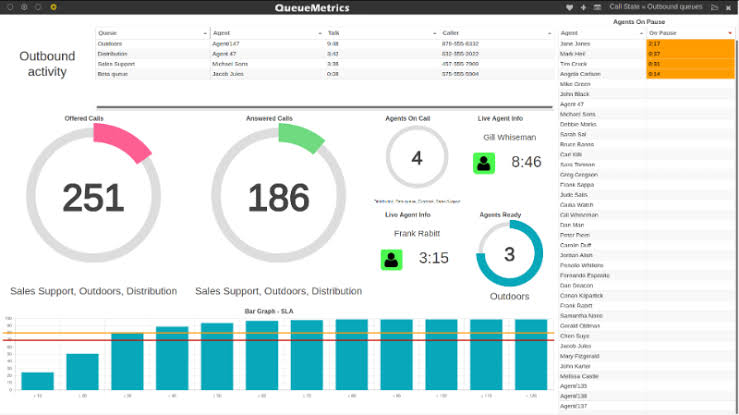Select the Call State » Outbound queues title
Screen dimensions: 739x415
(x=655, y=6)
